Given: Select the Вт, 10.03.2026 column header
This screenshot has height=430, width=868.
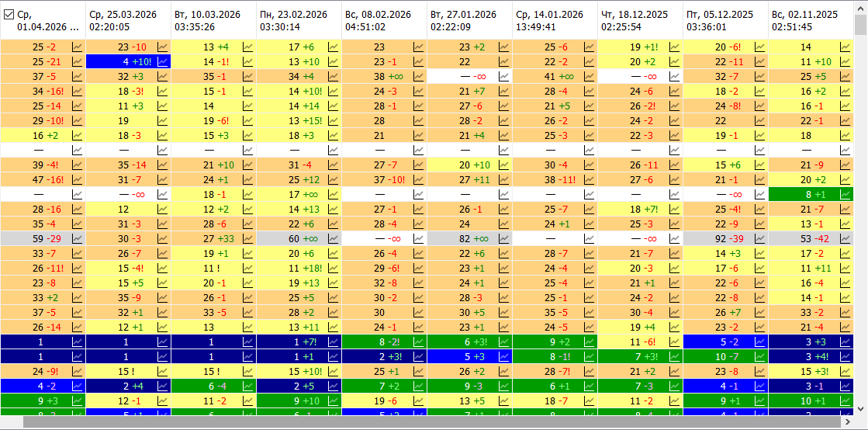Looking at the screenshot, I should pos(213,20).
